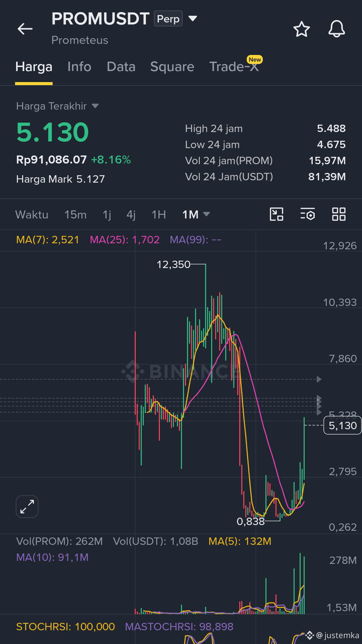
Task: Tap the High 24 jam value 5.488
Action: [331, 128]
